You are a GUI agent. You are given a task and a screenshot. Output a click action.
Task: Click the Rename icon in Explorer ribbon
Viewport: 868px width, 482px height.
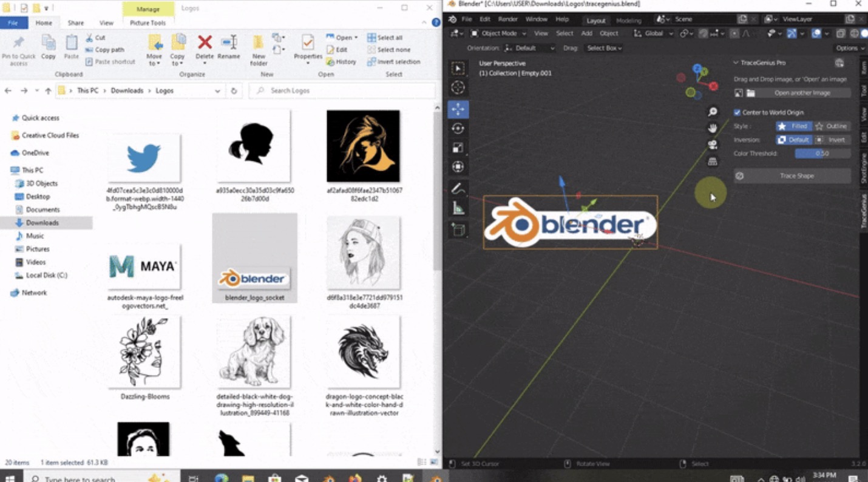[x=229, y=42]
